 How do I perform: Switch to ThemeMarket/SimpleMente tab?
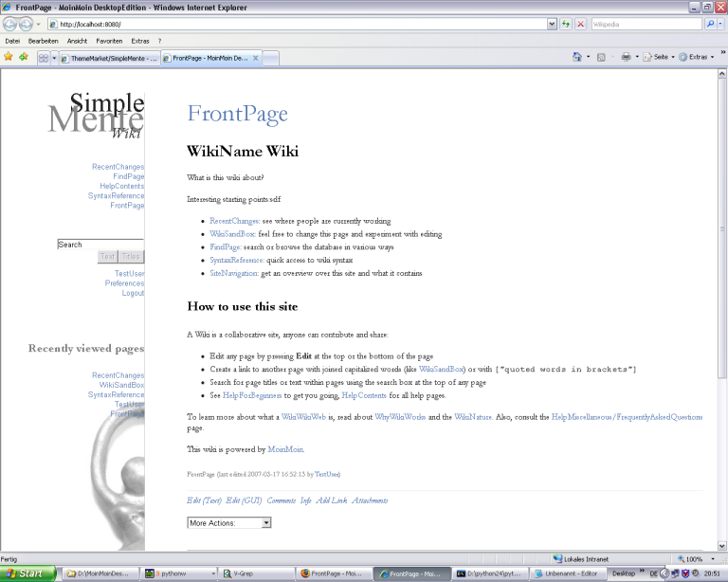[x=109, y=58]
